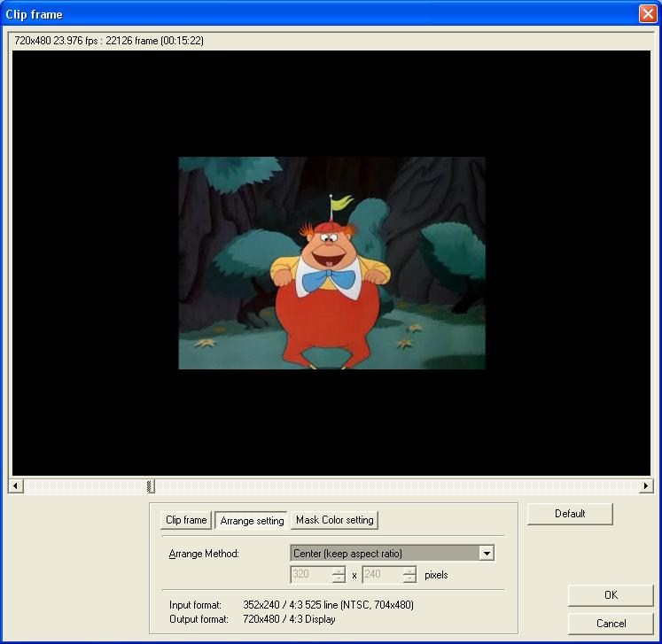Open the Mask Color setting tab
The image size is (662, 644).
point(334,520)
